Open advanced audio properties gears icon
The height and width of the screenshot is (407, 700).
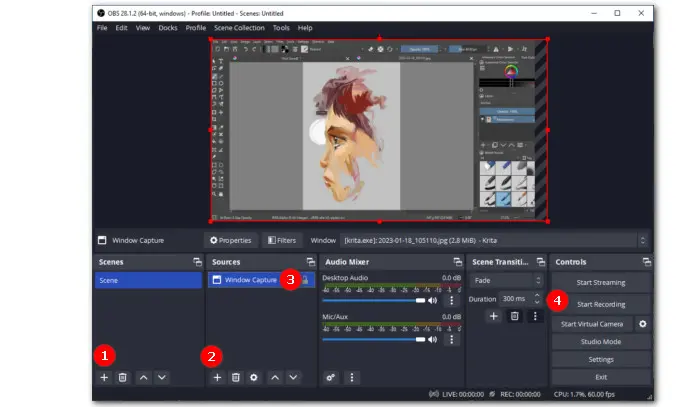point(330,378)
